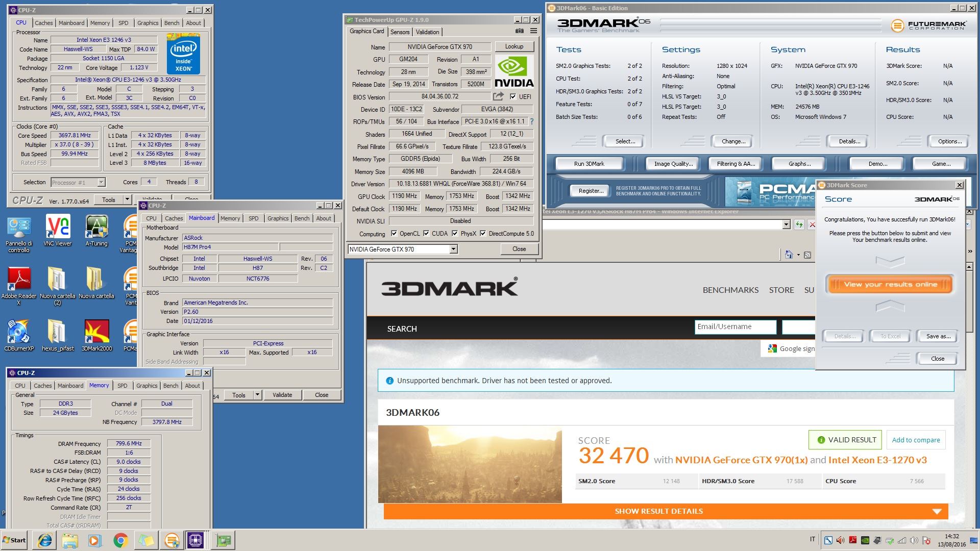This screenshot has height=551, width=980.
Task: Click browser RSS feed icon
Action: point(807,255)
